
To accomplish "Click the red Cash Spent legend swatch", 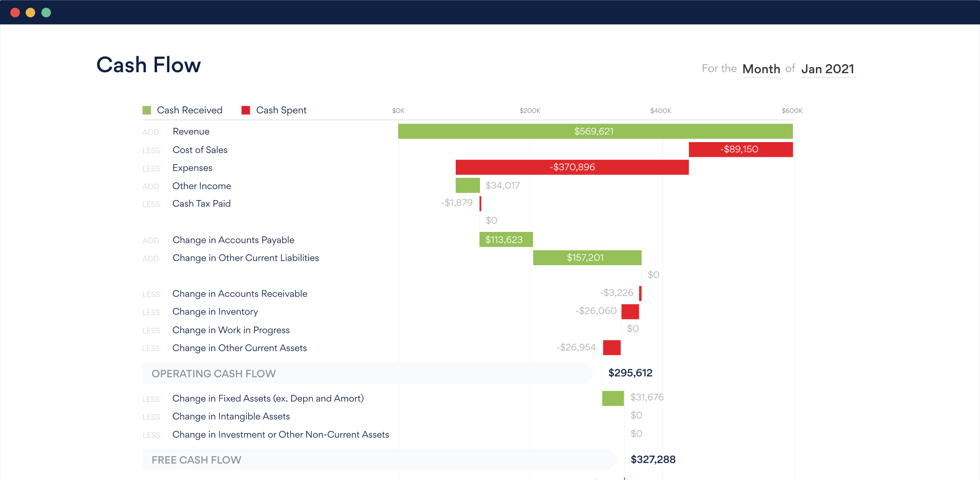I will click(246, 110).
